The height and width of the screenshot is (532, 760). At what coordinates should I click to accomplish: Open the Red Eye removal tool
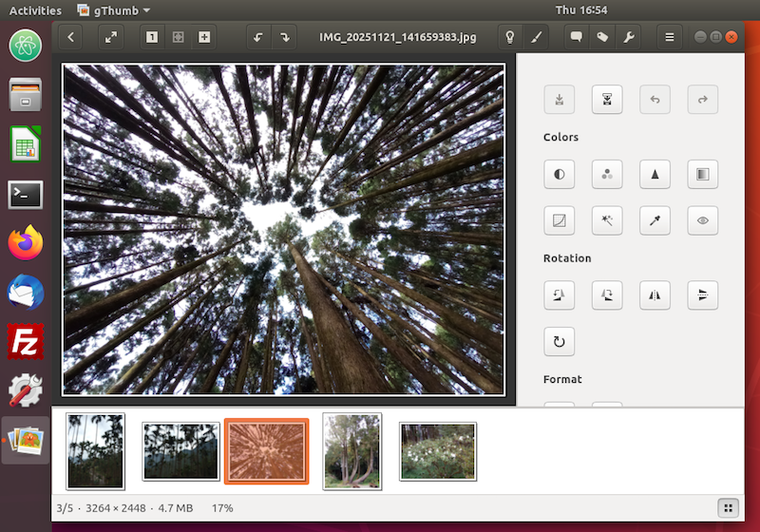click(703, 221)
